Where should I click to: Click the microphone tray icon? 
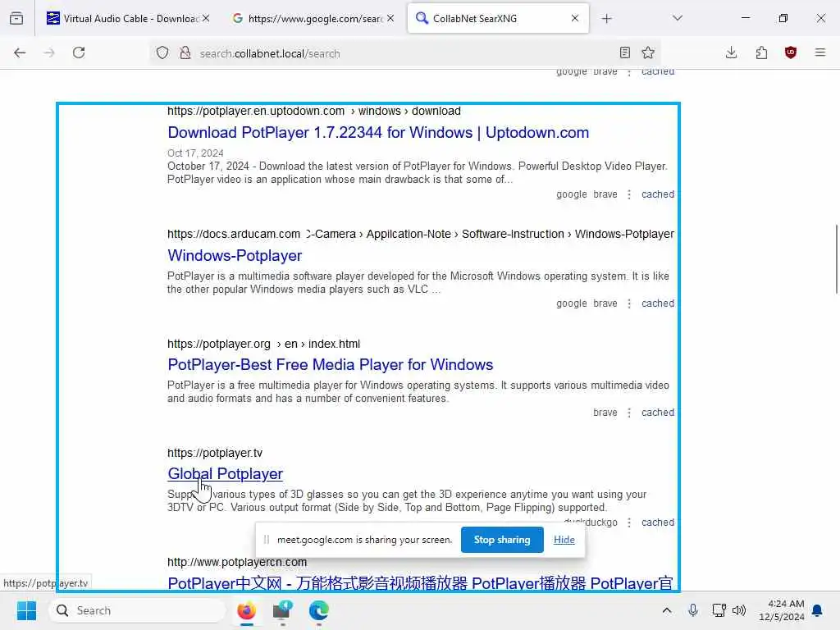pyautogui.click(x=692, y=610)
